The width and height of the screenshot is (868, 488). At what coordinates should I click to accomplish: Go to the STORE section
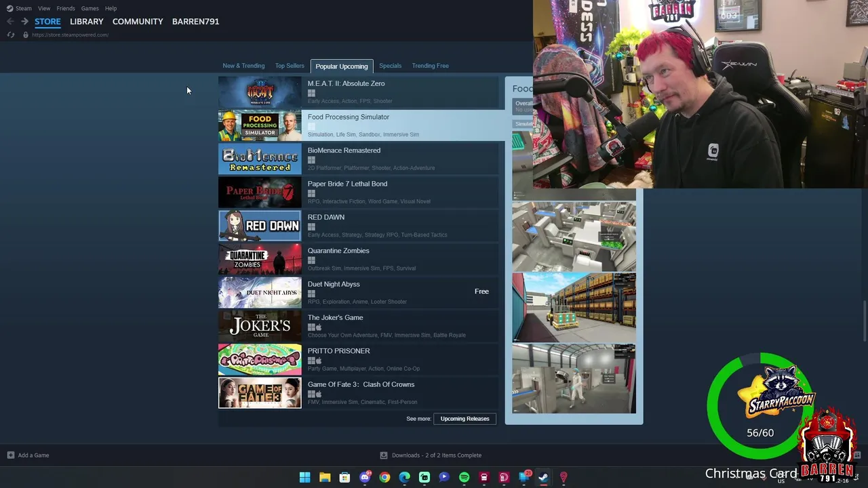tap(47, 22)
